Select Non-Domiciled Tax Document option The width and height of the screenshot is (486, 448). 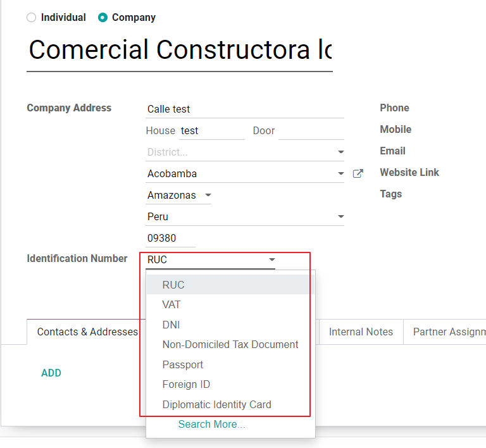[x=230, y=345]
